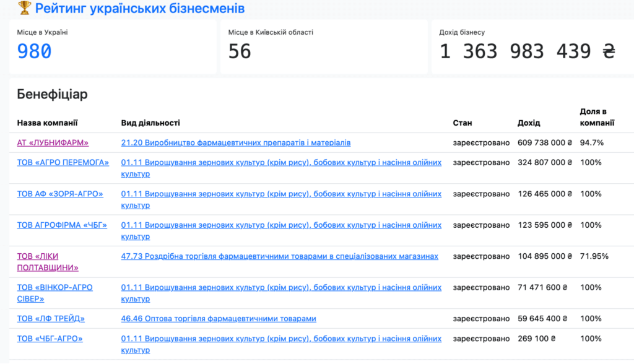This screenshot has height=364, width=634.
Task: Click activity 46.46 Оптова торгівля фармацевтичними товарами
Action: pyautogui.click(x=219, y=319)
